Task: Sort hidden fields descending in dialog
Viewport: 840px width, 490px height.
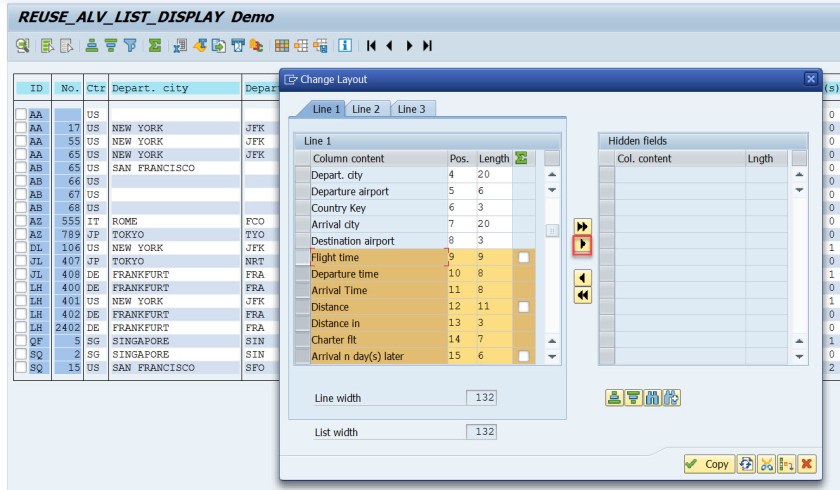Action: (633, 398)
